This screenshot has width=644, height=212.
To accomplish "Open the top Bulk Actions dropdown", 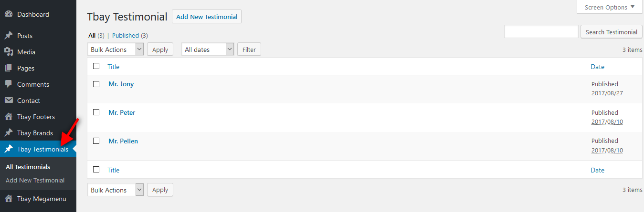I will point(116,50).
